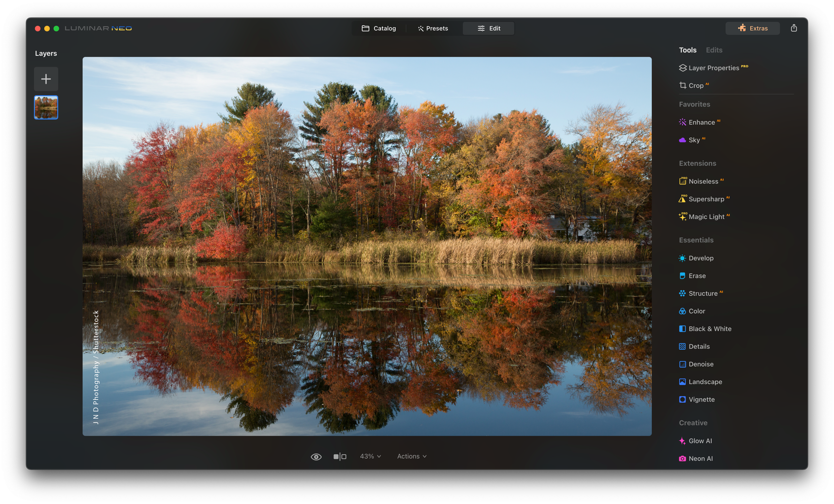
Task: Open the Glow AI creative tool
Action: tap(700, 441)
